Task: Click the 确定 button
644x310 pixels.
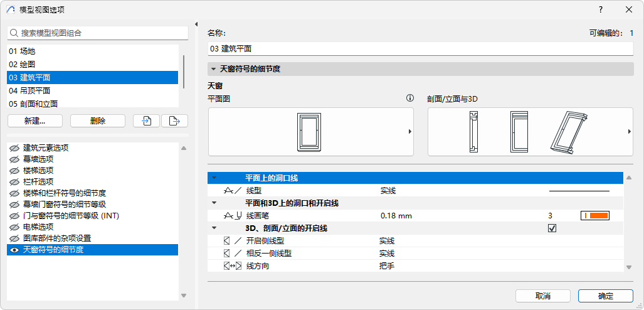Action: pos(606,296)
